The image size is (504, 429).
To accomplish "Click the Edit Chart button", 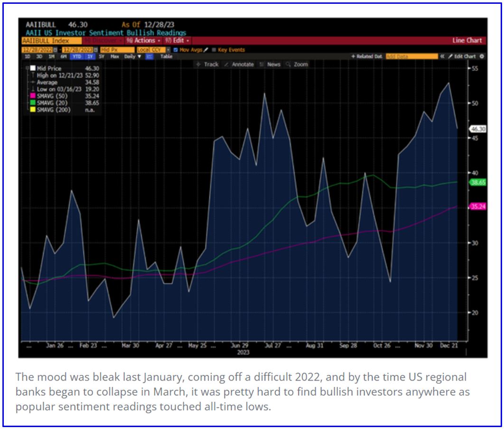I will coord(462,57).
